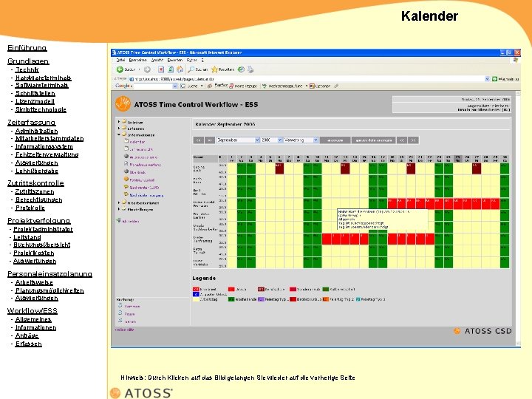The height and width of the screenshot is (399, 532).
Task: Open the Berechtigungen link
Action: (x=38, y=199)
